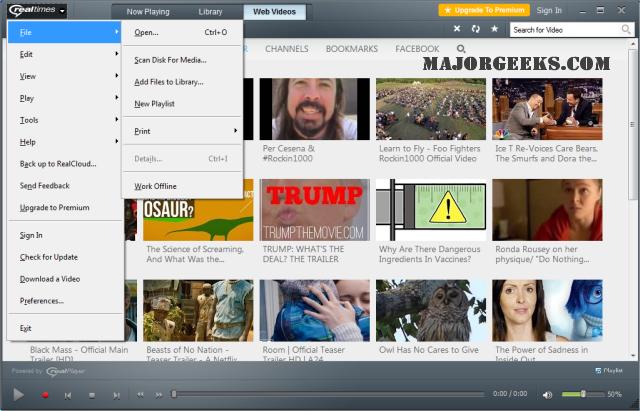The image size is (640, 411).
Task: Expand the File menu
Action: tap(64, 32)
